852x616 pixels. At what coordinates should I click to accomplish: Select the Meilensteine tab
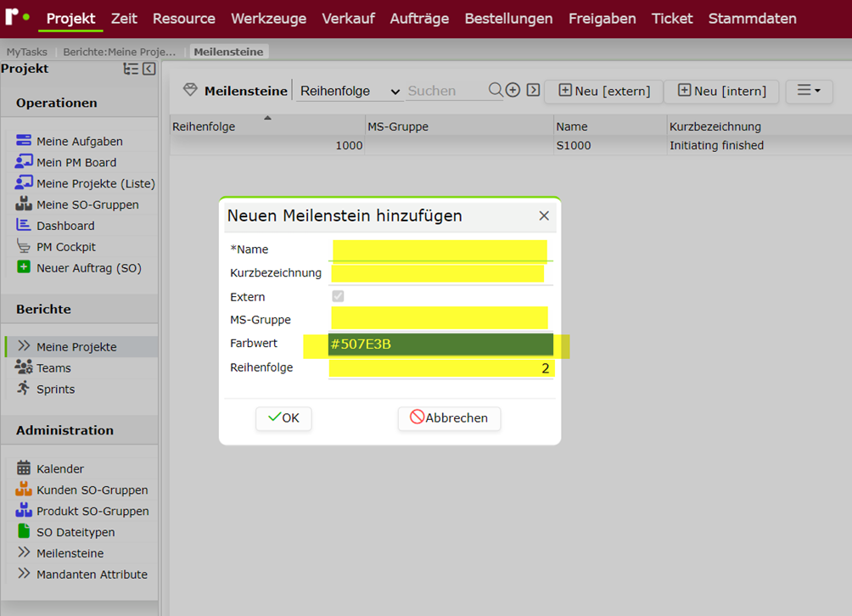[228, 52]
